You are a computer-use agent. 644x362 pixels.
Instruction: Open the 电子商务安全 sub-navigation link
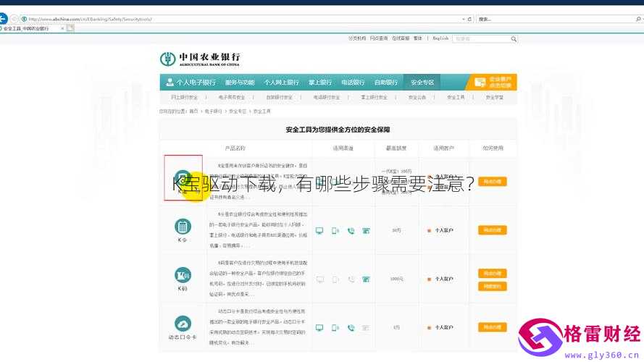[232, 97]
